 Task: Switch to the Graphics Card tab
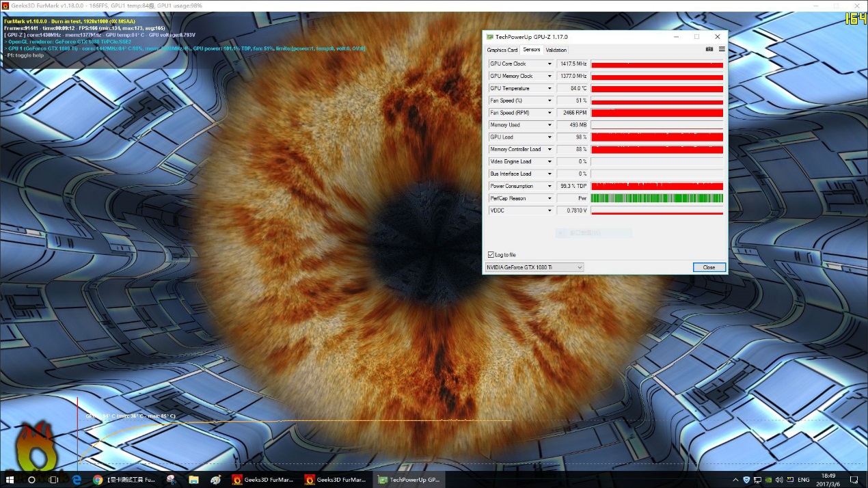pyautogui.click(x=502, y=50)
